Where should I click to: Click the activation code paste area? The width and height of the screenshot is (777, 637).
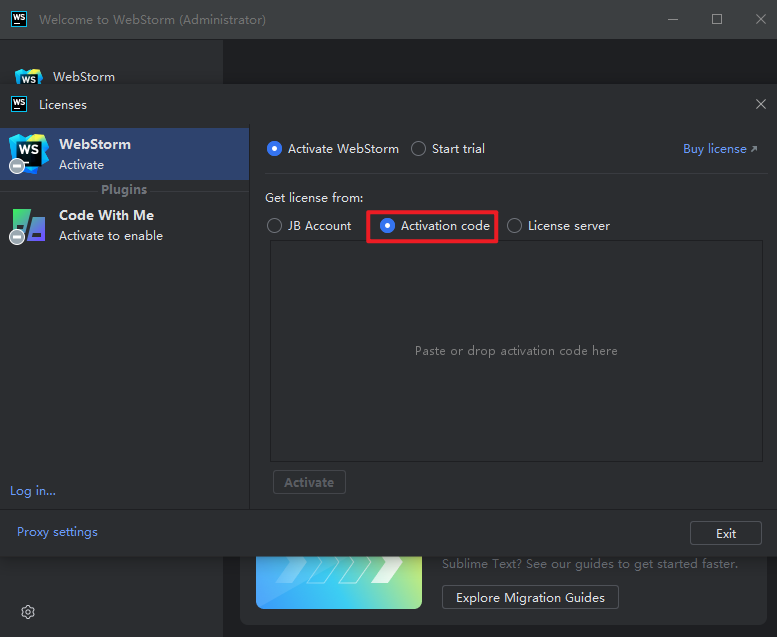tap(516, 351)
